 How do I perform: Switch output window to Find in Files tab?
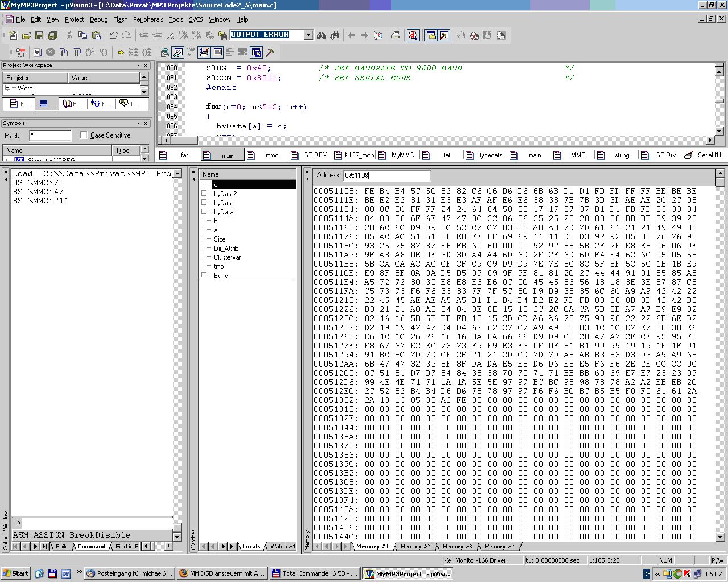[127, 546]
